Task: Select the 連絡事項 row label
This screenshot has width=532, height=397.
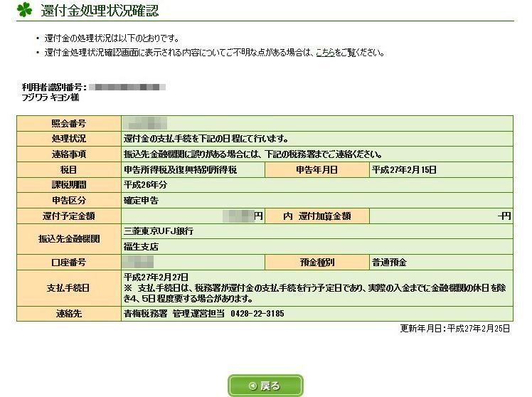Action: 69,154
